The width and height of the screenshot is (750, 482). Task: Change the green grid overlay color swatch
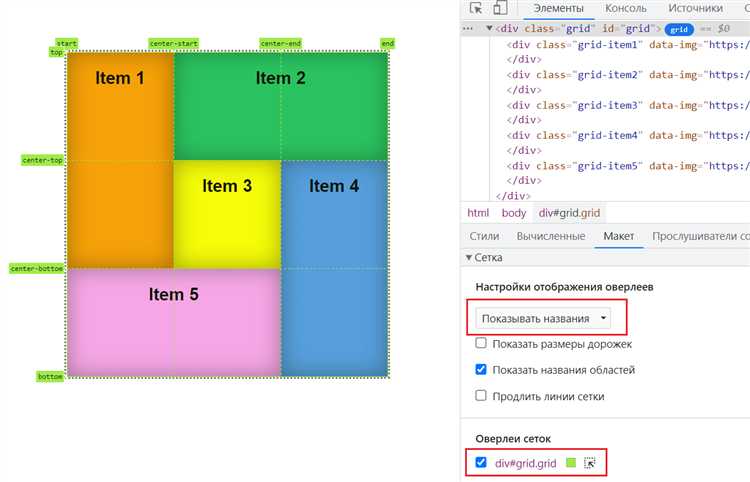[571, 463]
